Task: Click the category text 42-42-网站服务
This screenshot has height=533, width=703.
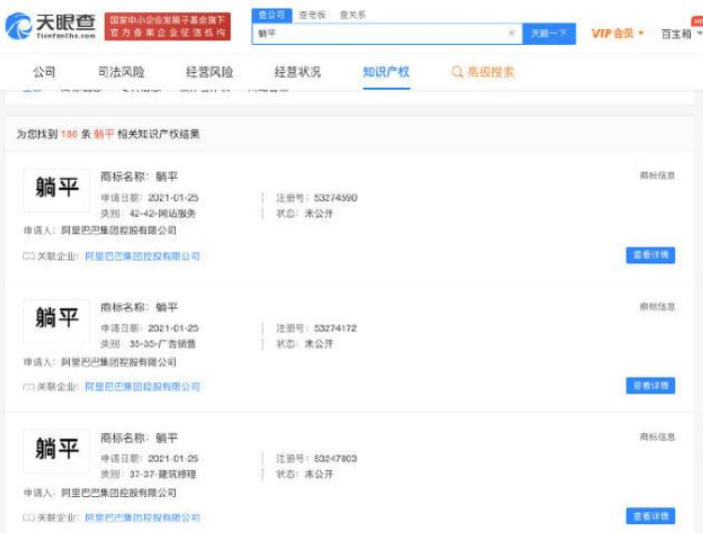Action: pos(162,213)
